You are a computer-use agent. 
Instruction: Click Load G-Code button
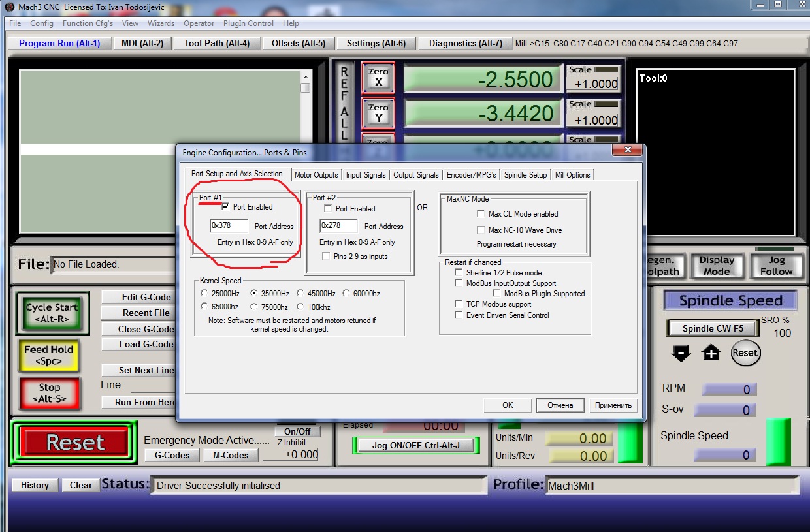(x=138, y=344)
